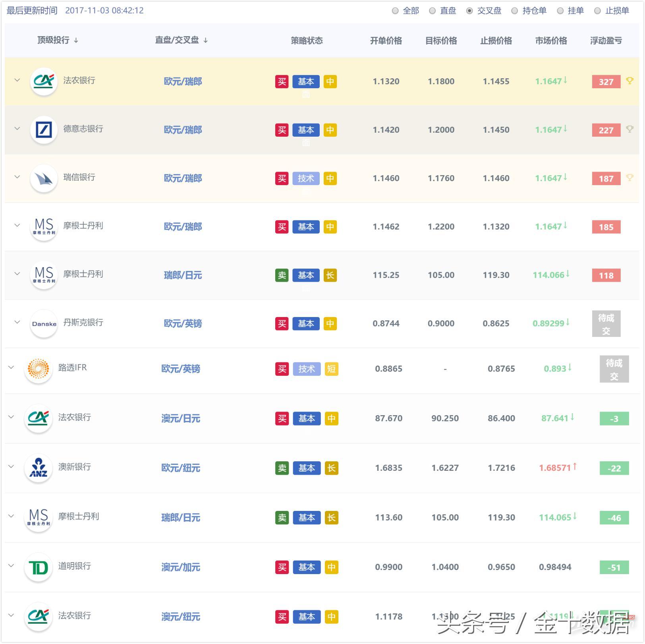The width and height of the screenshot is (645, 644).
Task: Expand the 道明银行 row chevron
Action: (11, 566)
